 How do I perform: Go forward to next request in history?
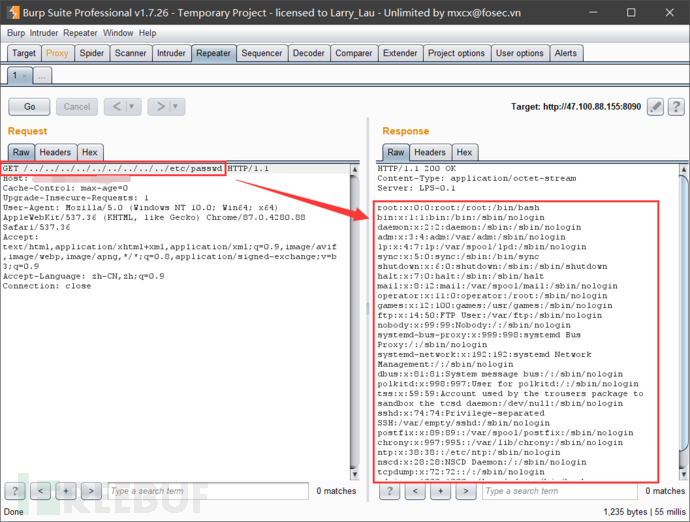tap(161, 107)
